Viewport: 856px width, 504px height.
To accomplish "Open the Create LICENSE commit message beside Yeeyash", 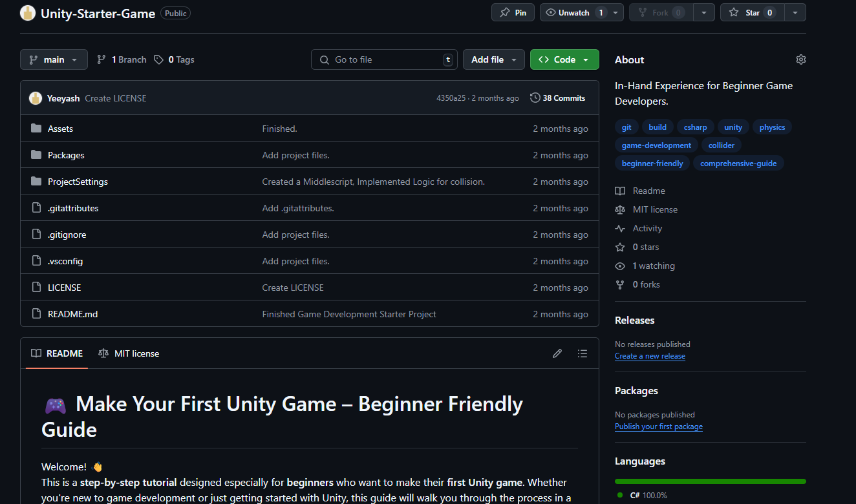I will (x=116, y=98).
